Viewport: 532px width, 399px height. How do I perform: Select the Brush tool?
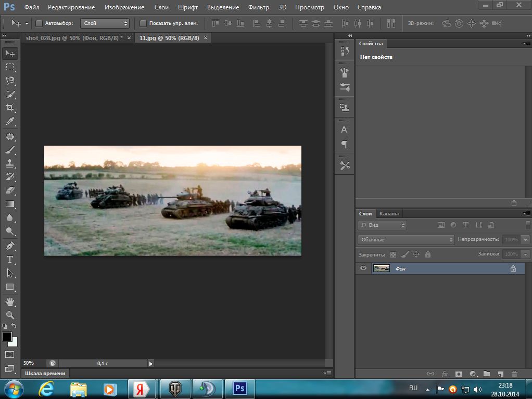coord(10,150)
